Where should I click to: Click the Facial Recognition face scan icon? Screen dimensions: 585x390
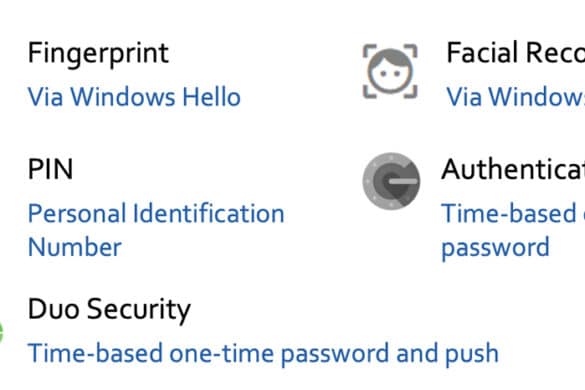pos(390,71)
